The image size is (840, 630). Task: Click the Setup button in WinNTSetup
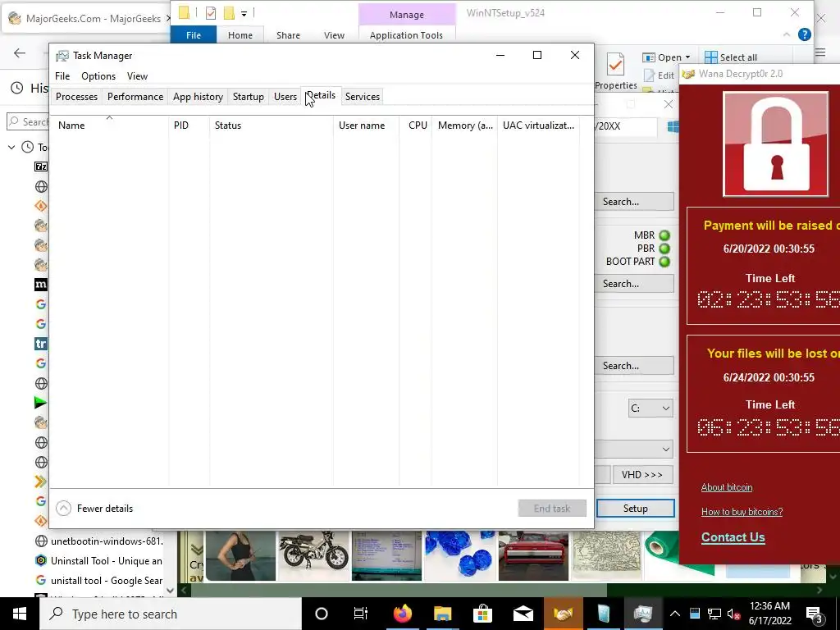pos(636,509)
